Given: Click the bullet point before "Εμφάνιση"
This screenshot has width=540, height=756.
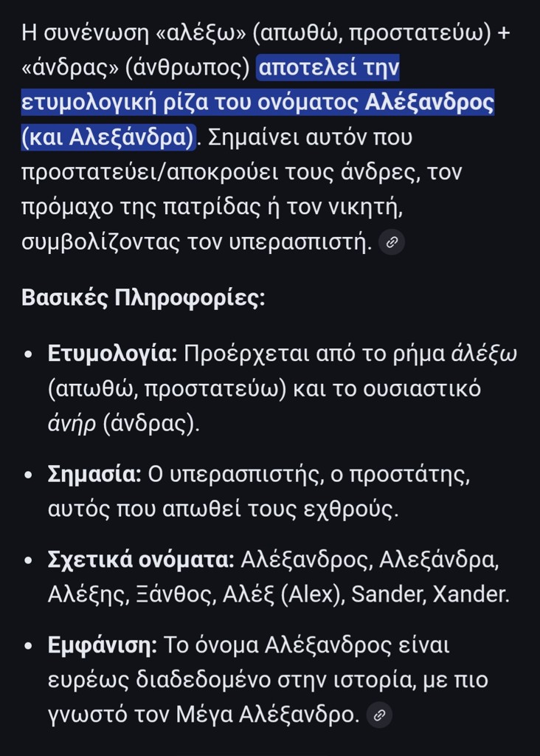Looking at the screenshot, I should point(28,647).
